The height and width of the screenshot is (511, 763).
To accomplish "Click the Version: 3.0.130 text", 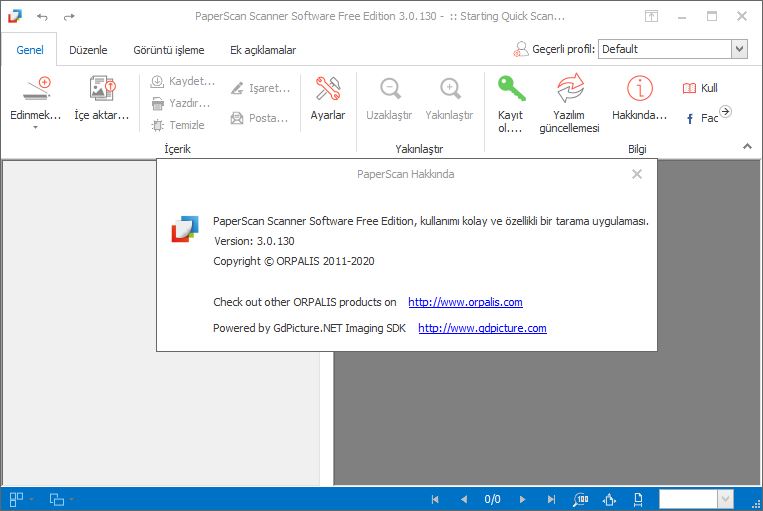I will click(254, 241).
